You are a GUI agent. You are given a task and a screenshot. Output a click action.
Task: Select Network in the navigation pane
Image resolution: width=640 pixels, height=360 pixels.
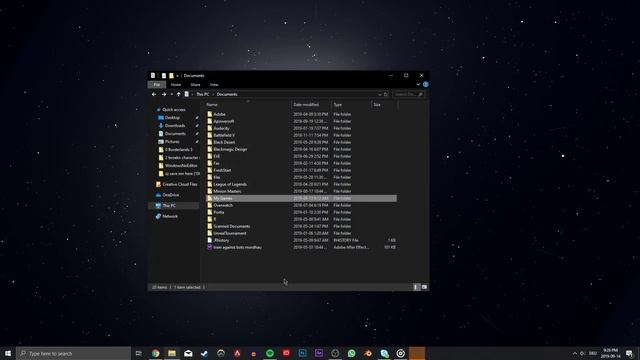(x=170, y=216)
